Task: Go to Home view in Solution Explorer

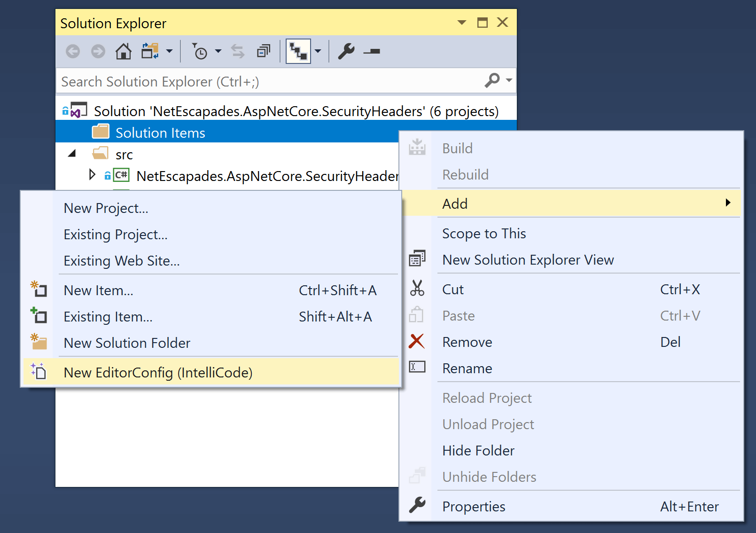Action: pyautogui.click(x=124, y=51)
